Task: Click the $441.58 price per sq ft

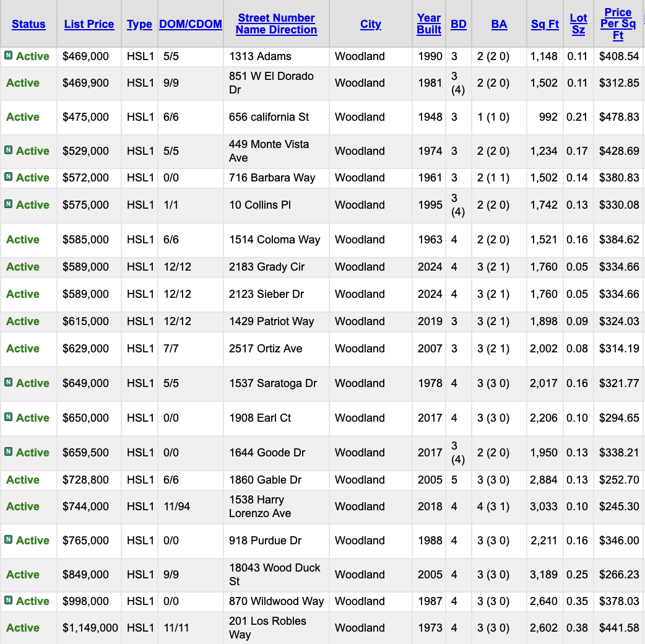Action: (619, 628)
